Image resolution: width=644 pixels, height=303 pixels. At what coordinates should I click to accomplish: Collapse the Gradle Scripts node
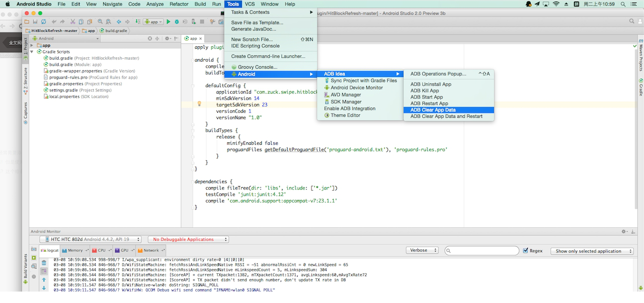[x=32, y=52]
